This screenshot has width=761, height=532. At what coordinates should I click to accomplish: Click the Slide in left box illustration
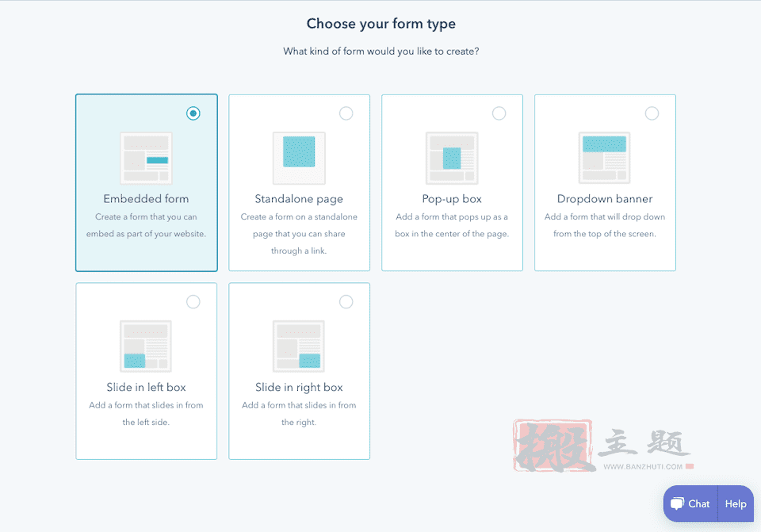point(146,346)
